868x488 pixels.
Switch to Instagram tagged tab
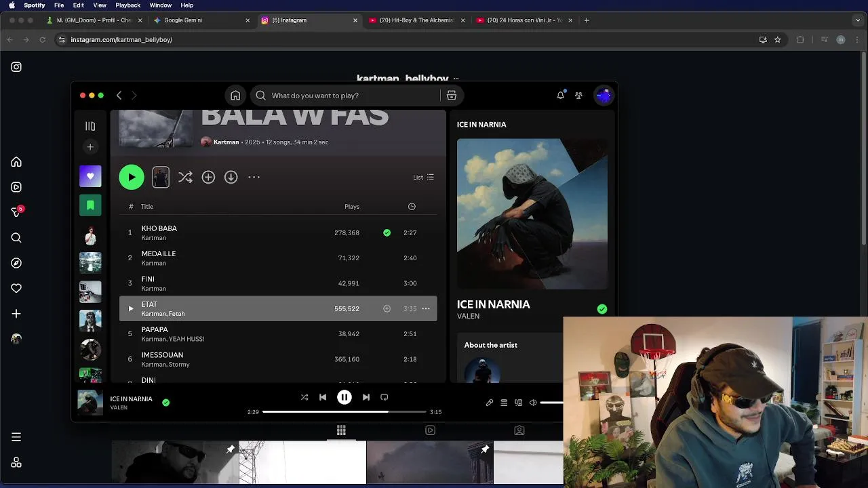click(519, 430)
